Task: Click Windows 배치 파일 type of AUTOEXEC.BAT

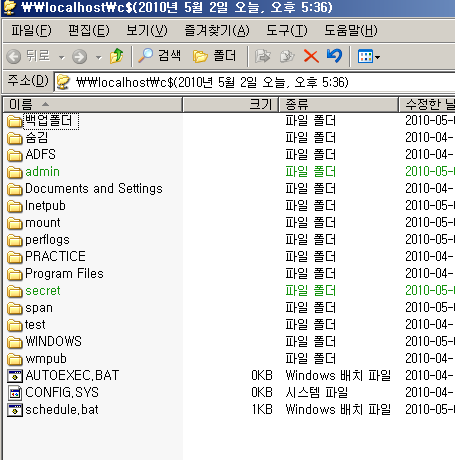Action: [338, 376]
